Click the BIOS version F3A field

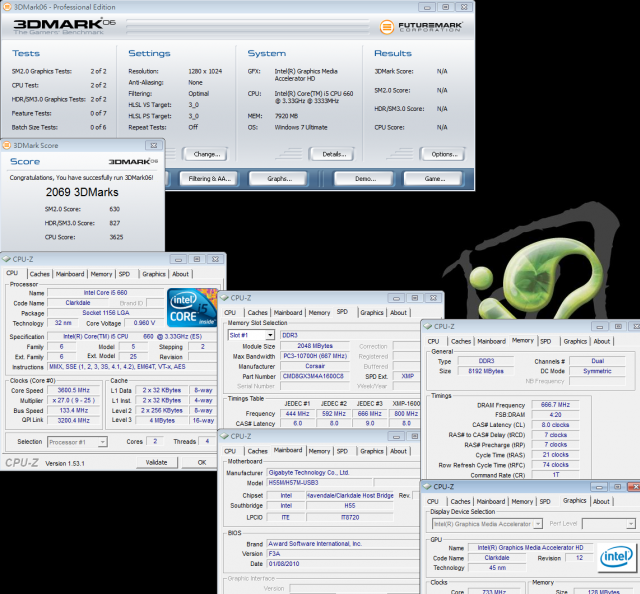point(343,554)
